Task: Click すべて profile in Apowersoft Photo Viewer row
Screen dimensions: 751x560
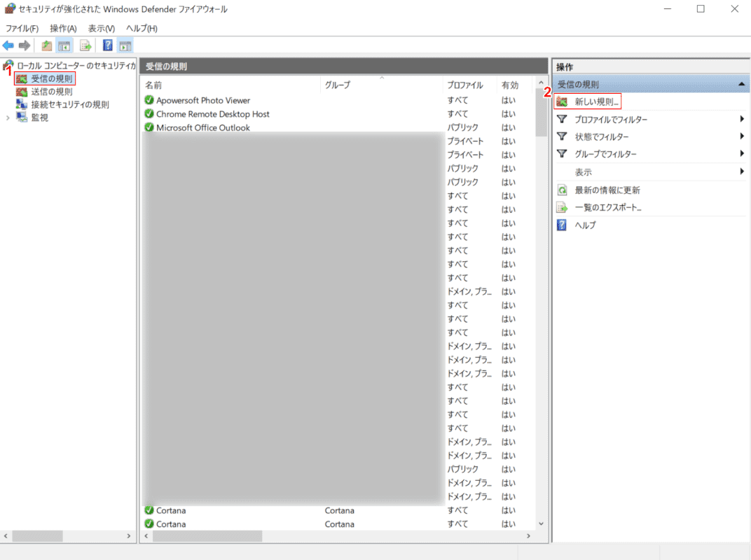Action: click(457, 100)
